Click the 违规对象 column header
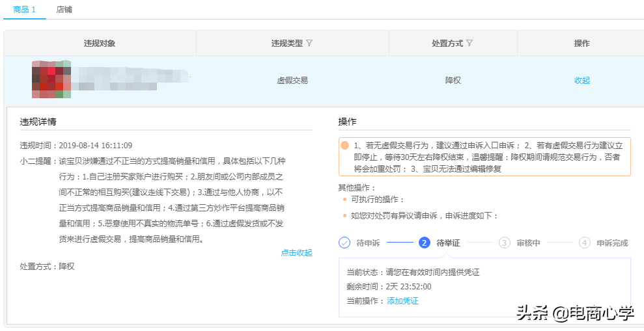 pos(100,43)
